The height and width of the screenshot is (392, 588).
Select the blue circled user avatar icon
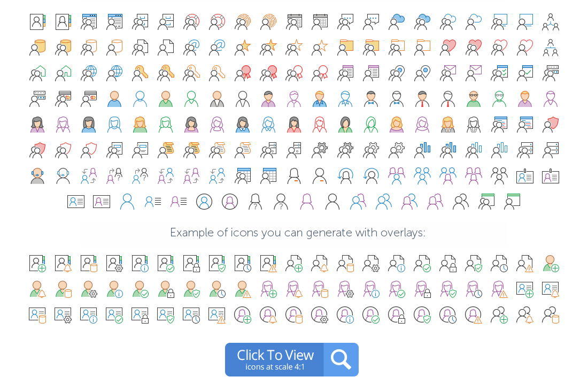point(204,202)
